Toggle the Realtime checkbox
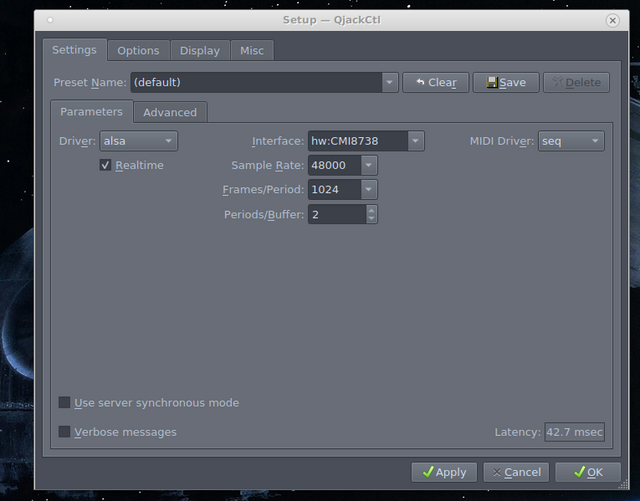The width and height of the screenshot is (640, 501). [105, 165]
